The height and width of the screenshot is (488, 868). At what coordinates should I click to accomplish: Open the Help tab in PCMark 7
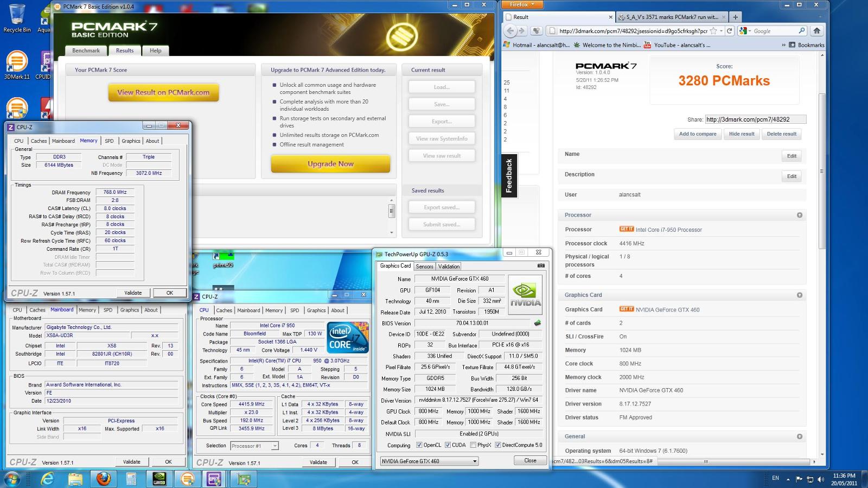pyautogui.click(x=156, y=50)
